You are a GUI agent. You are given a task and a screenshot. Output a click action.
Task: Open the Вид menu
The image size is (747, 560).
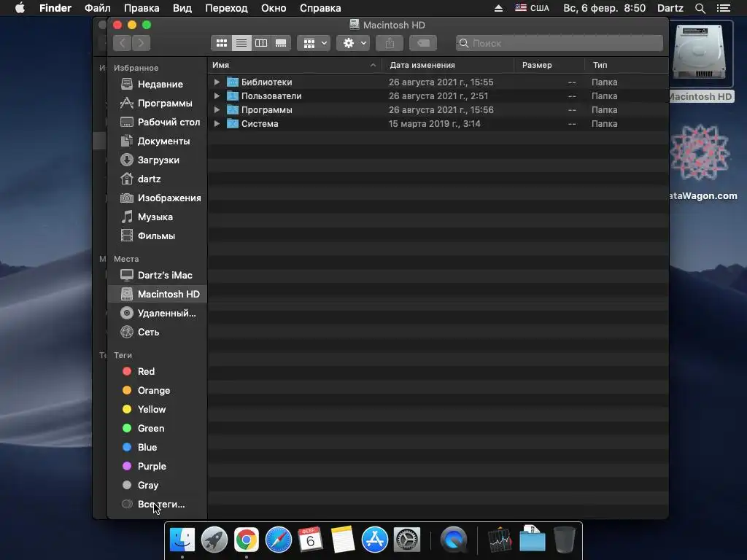tap(182, 8)
